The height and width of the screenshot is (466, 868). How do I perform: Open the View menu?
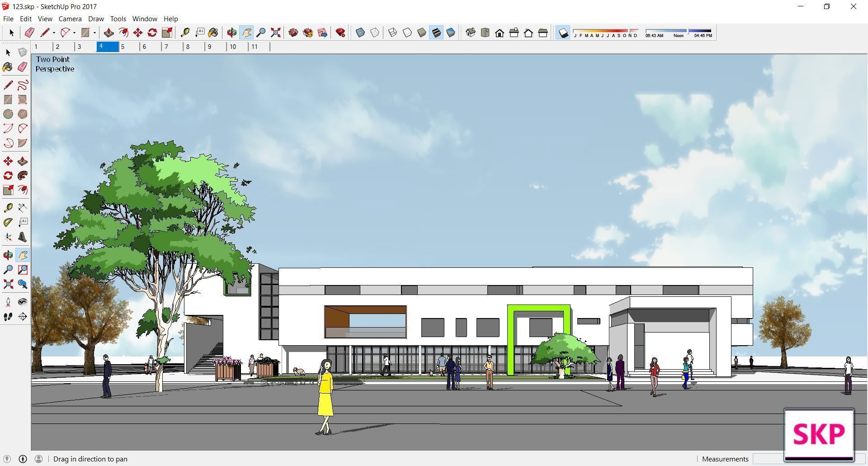45,19
